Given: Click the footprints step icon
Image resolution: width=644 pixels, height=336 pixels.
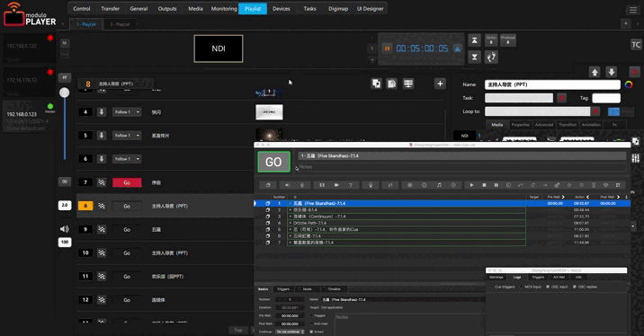Looking at the screenshot, I should tap(491, 57).
